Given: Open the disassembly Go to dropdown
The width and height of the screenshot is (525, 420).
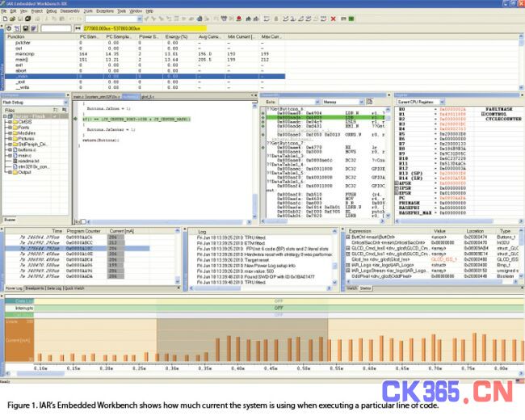Looking at the screenshot, I should 317,102.
